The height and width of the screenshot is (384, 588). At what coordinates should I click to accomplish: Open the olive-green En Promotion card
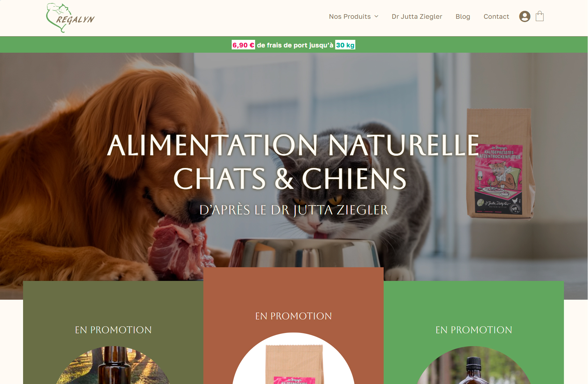113,332
